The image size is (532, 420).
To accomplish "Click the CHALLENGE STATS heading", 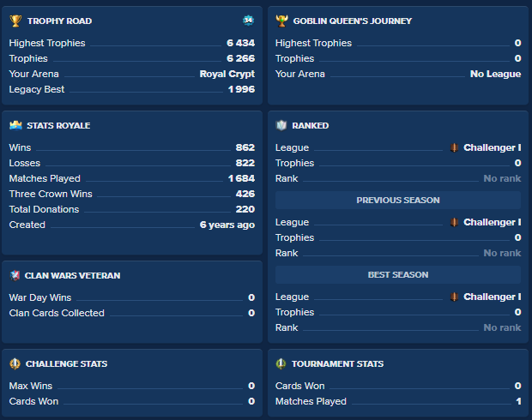I will coord(67,363).
